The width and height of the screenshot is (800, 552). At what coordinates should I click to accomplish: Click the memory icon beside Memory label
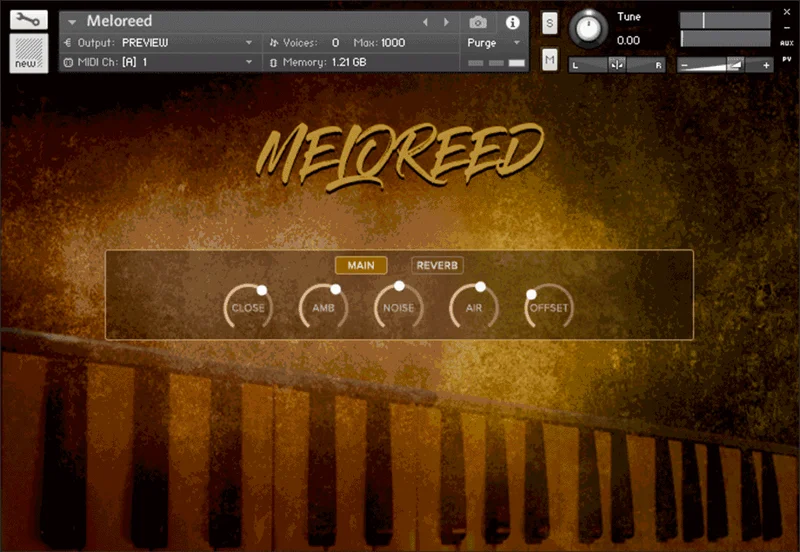[273, 63]
